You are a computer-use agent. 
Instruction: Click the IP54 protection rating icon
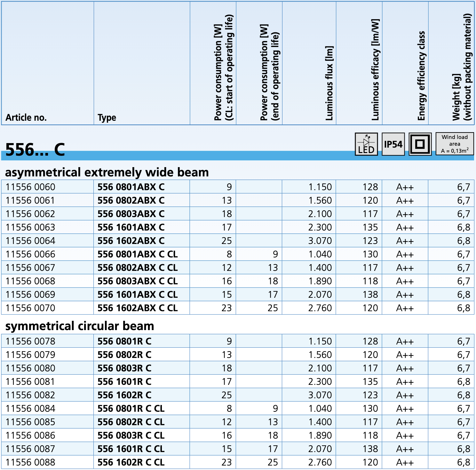coord(393,144)
